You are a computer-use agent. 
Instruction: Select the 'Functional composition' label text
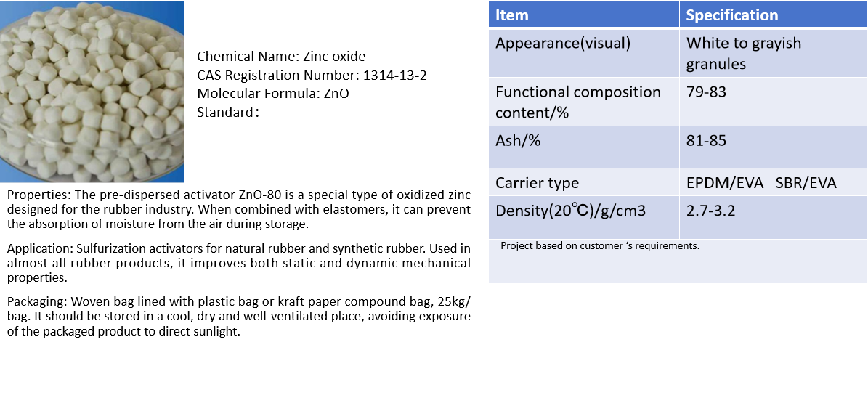tap(578, 92)
